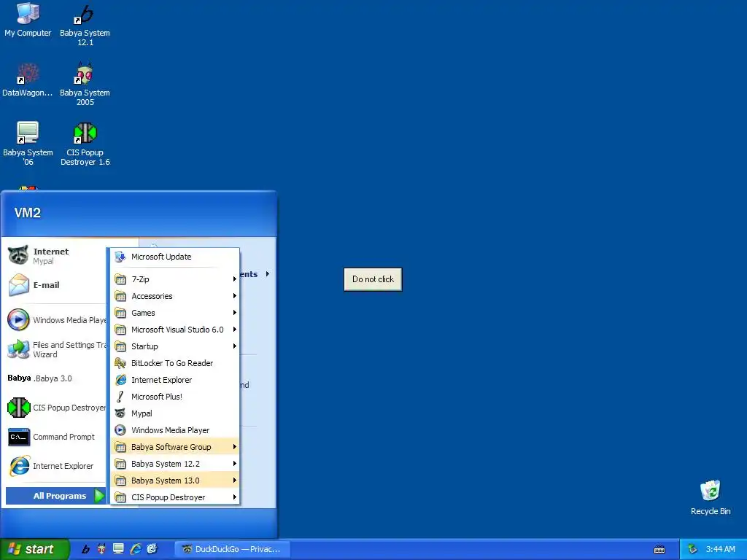This screenshot has width=747, height=560.
Task: Launch Internet Explorer in start menu left pane
Action: click(55, 466)
